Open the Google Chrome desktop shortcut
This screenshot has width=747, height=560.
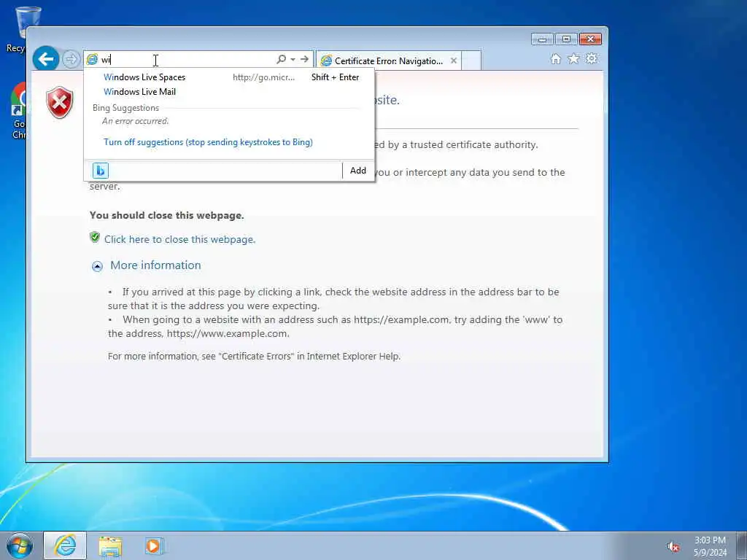18,109
